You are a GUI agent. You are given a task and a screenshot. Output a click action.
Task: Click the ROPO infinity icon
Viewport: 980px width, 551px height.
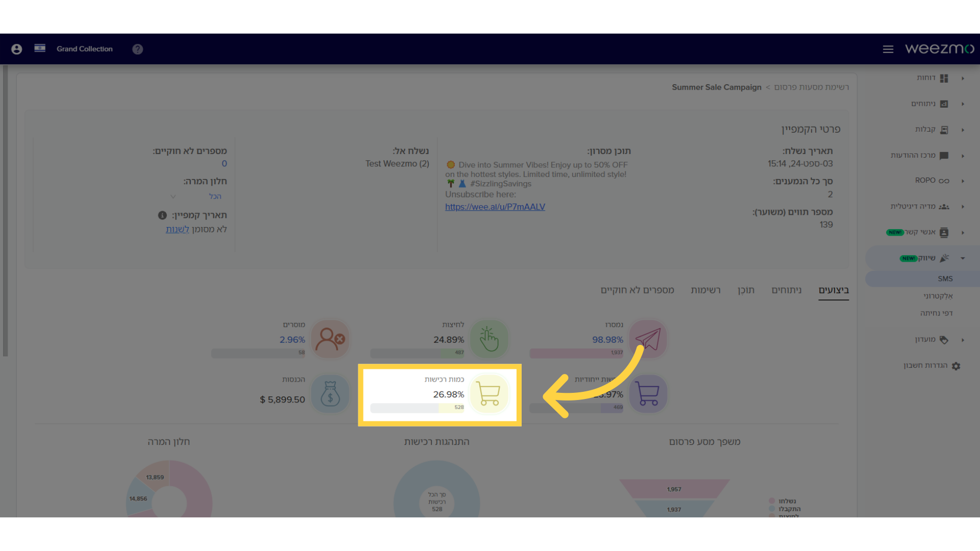(944, 181)
